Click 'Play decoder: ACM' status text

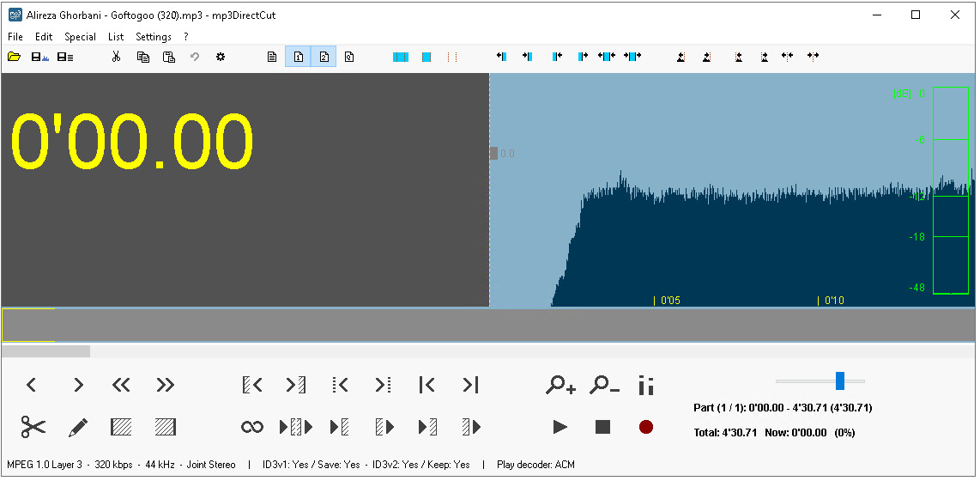pos(535,465)
